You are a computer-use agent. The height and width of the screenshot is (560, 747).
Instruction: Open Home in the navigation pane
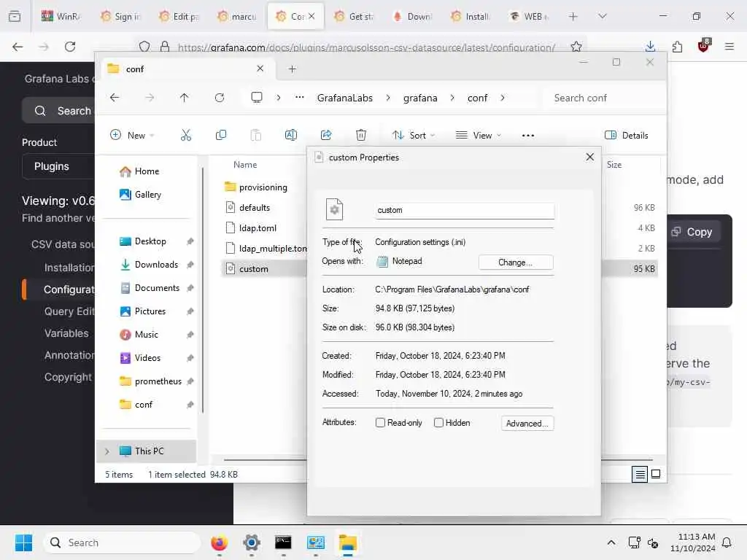pos(147,171)
